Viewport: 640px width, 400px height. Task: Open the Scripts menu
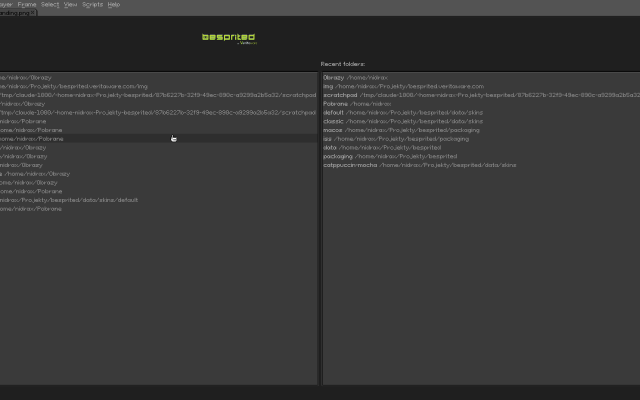(x=92, y=4)
